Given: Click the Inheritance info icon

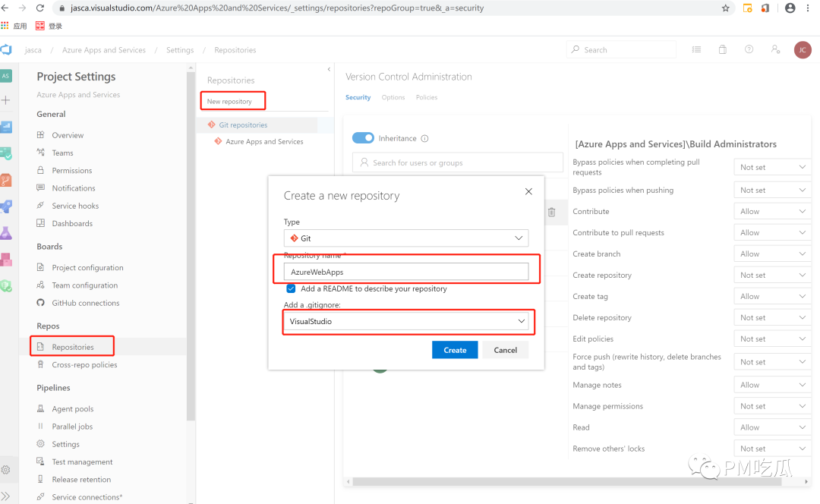Looking at the screenshot, I should (424, 139).
